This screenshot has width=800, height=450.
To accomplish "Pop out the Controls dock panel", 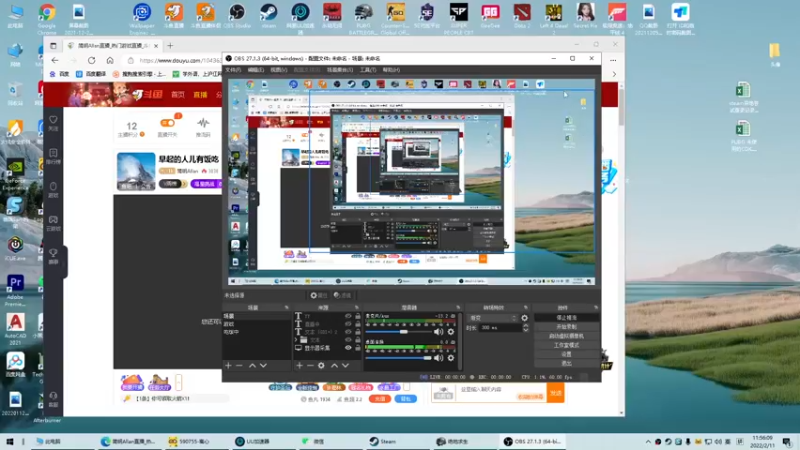I will point(595,308).
